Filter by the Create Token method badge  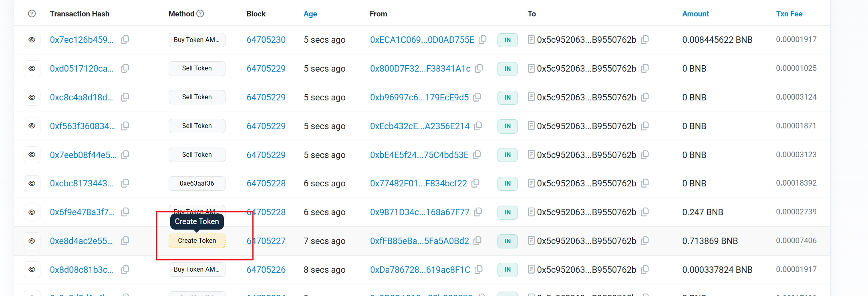[197, 241]
